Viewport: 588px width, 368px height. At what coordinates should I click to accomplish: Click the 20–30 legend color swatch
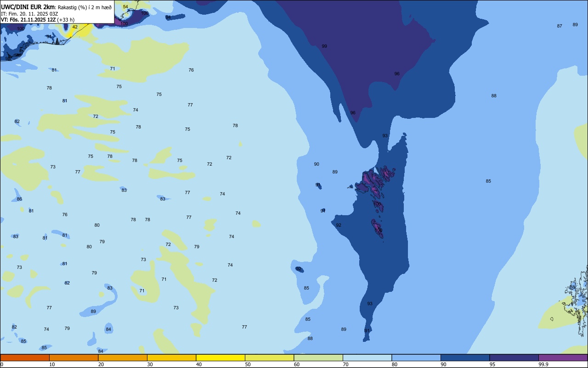pyautogui.click(x=123, y=357)
